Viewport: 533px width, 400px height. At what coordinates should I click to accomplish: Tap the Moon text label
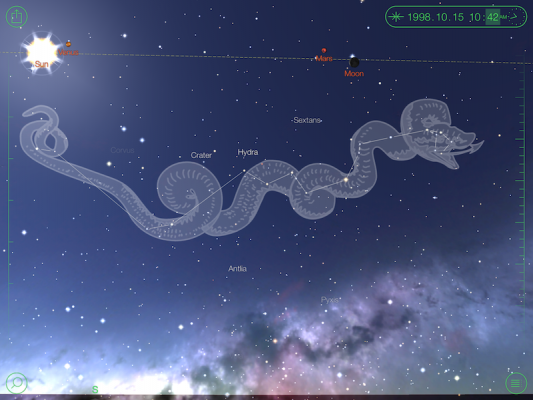[x=354, y=73]
